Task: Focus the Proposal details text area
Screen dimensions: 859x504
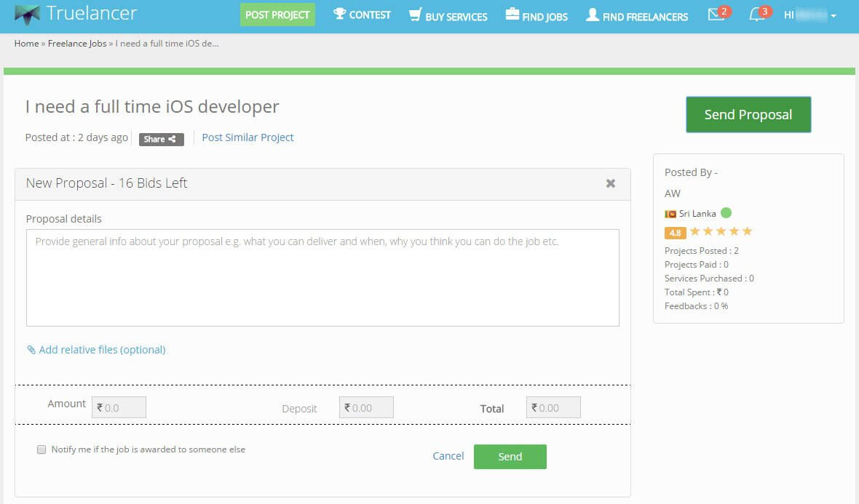Action: click(322, 278)
